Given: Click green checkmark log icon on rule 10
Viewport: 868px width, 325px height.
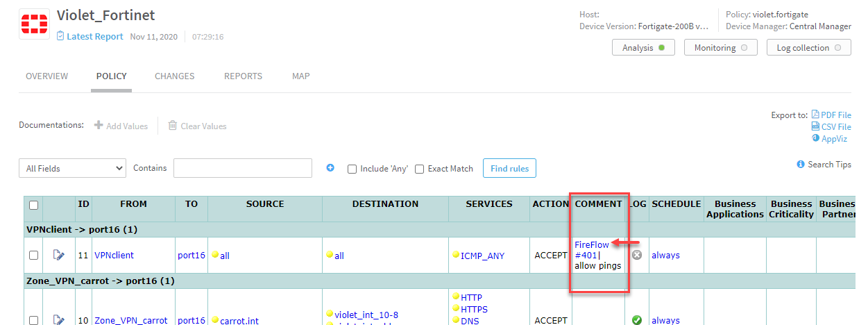Looking at the screenshot, I should (636, 320).
